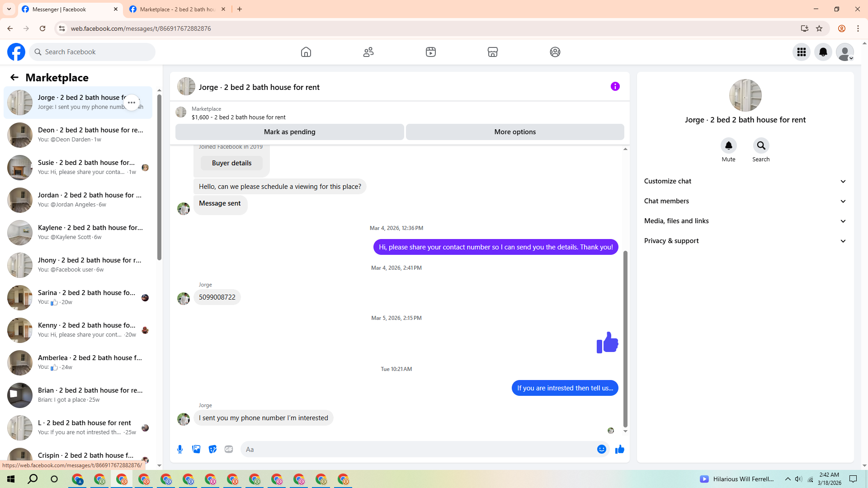Image resolution: width=868 pixels, height=488 pixels.
Task: Open Windows Start menu
Action: click(x=11, y=479)
